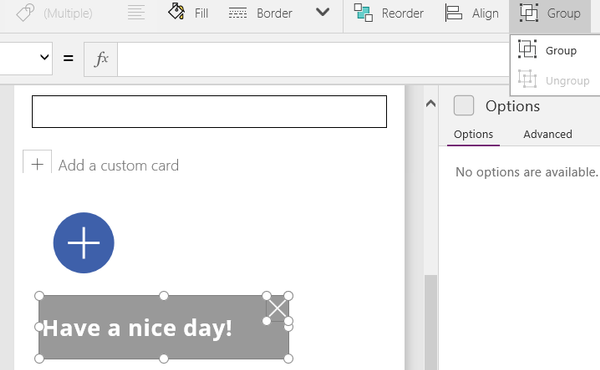Click the 'No options are available.' text
600x370 pixels.
pyautogui.click(x=527, y=172)
